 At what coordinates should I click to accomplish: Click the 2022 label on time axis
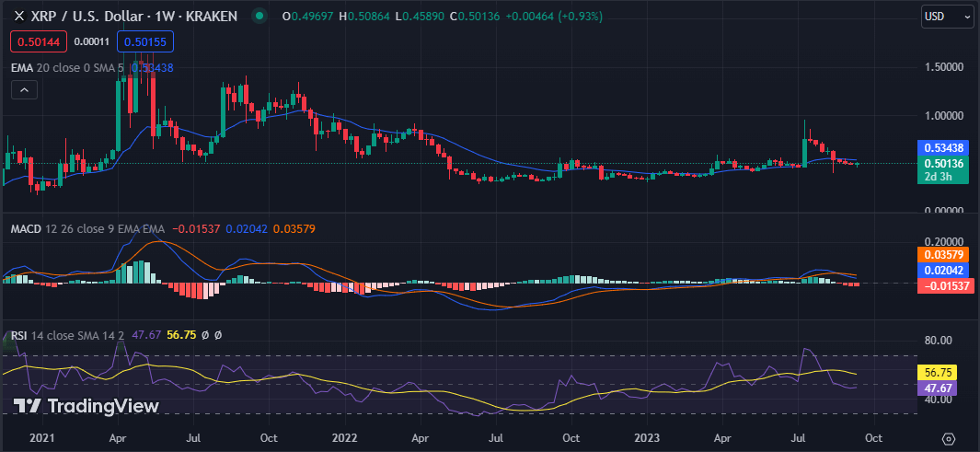point(344,439)
